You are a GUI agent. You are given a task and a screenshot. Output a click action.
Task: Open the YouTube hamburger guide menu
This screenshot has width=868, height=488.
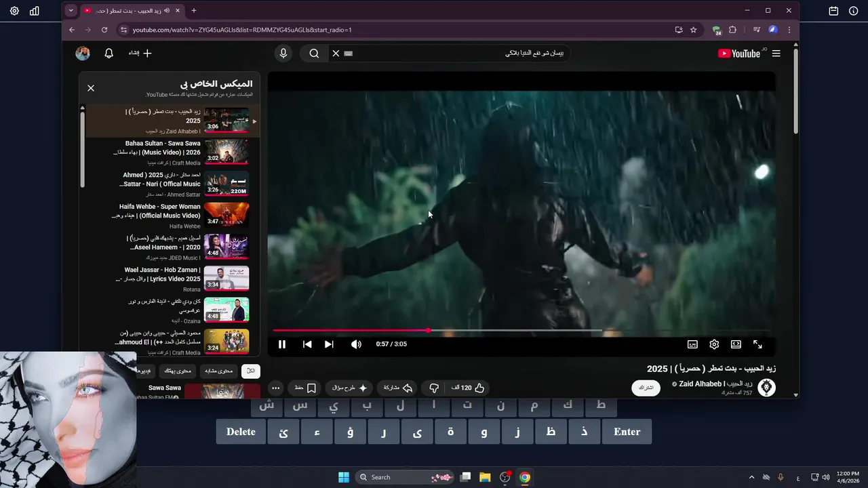pos(776,54)
